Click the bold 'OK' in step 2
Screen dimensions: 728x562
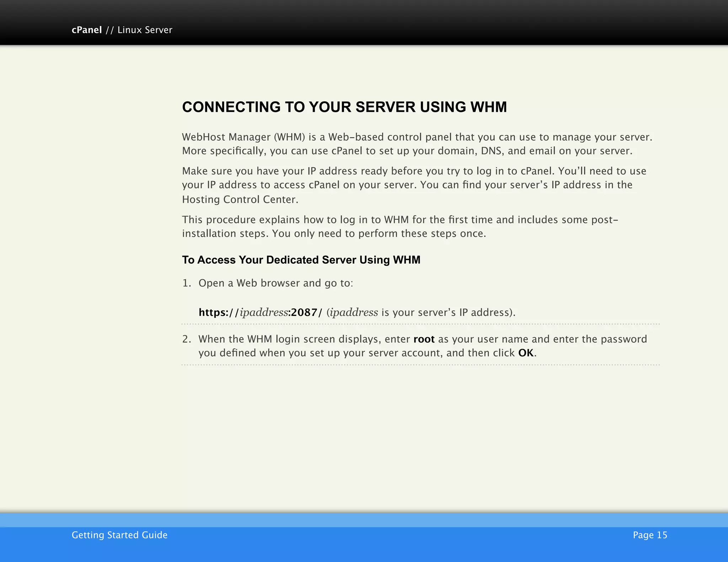[x=526, y=353]
